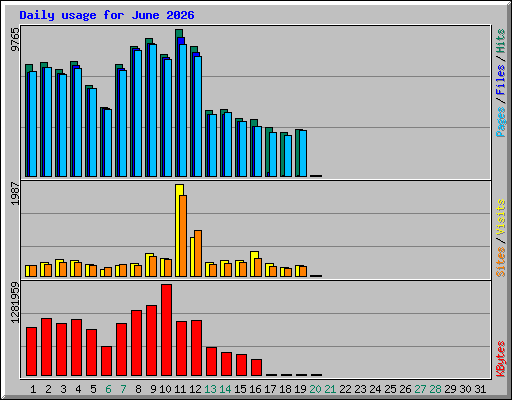Click green weekend day label 28
Image resolution: width=512 pixels, height=400 pixels.
(435, 389)
